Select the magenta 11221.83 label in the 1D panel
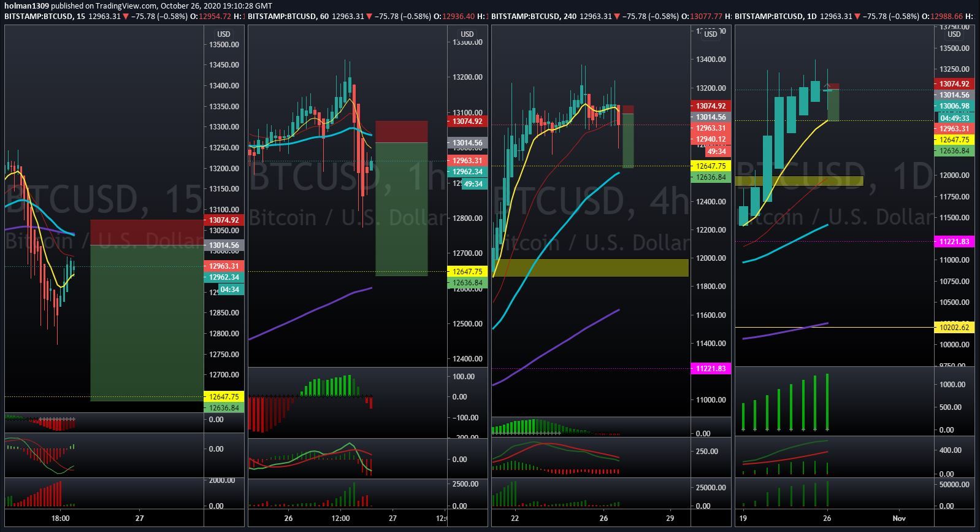 pyautogui.click(x=954, y=242)
